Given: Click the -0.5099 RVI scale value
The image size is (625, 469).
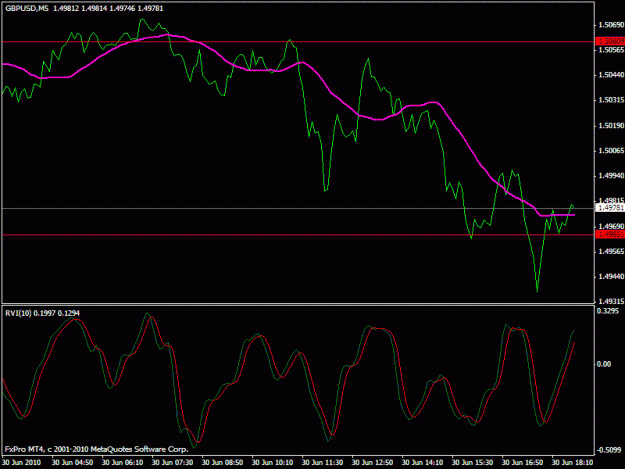Looking at the screenshot, I should (609, 450).
